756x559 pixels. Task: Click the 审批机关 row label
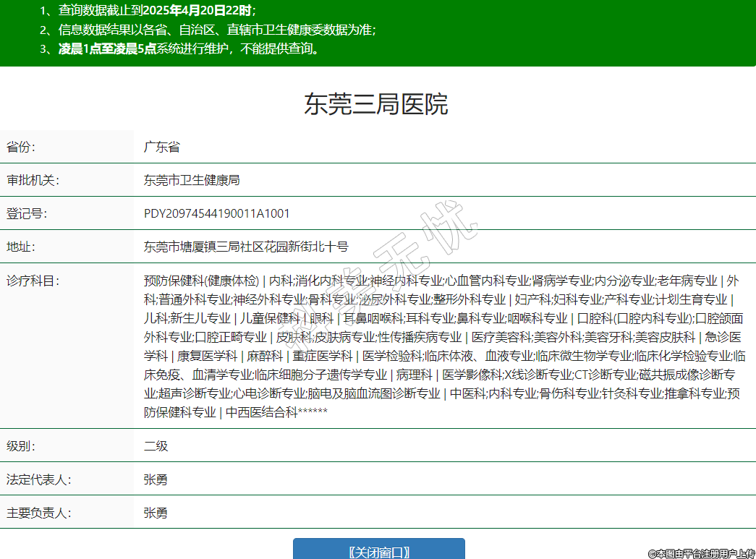coord(33,180)
